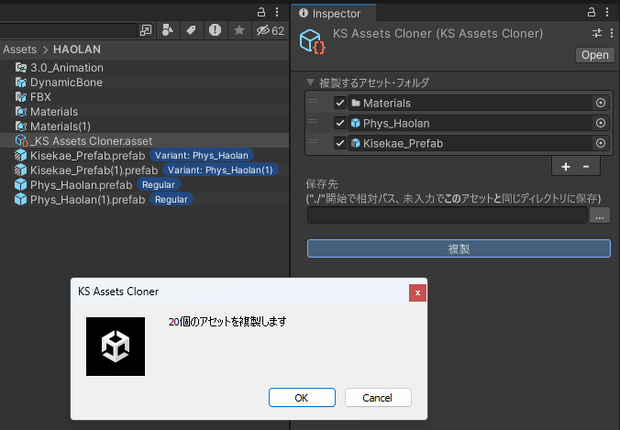Open the Inspector three-dot menu
This screenshot has height=430, width=620.
tap(607, 12)
